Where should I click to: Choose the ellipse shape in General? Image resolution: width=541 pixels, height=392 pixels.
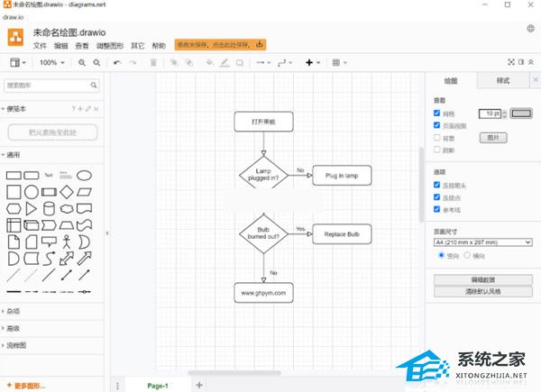pos(83,175)
